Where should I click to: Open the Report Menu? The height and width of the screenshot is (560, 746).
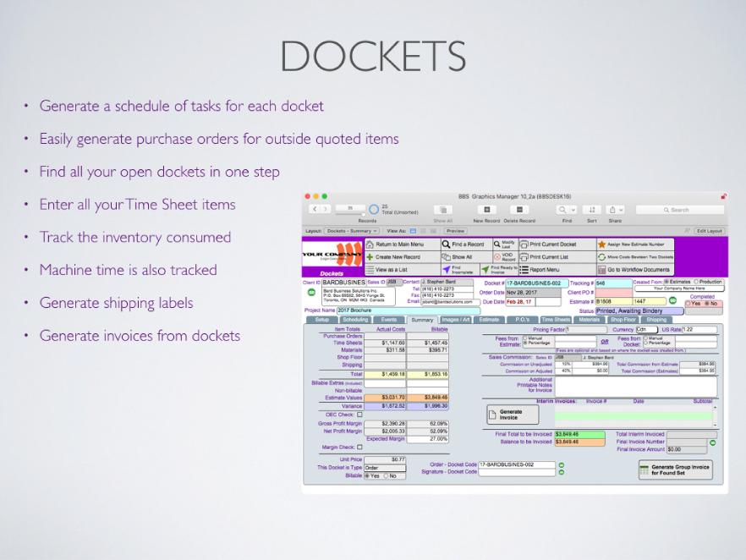[557, 270]
